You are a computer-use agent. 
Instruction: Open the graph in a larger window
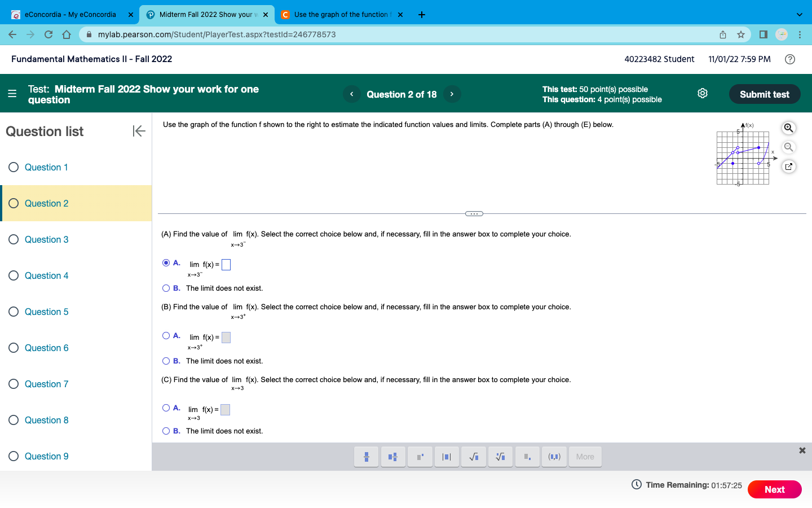click(788, 166)
